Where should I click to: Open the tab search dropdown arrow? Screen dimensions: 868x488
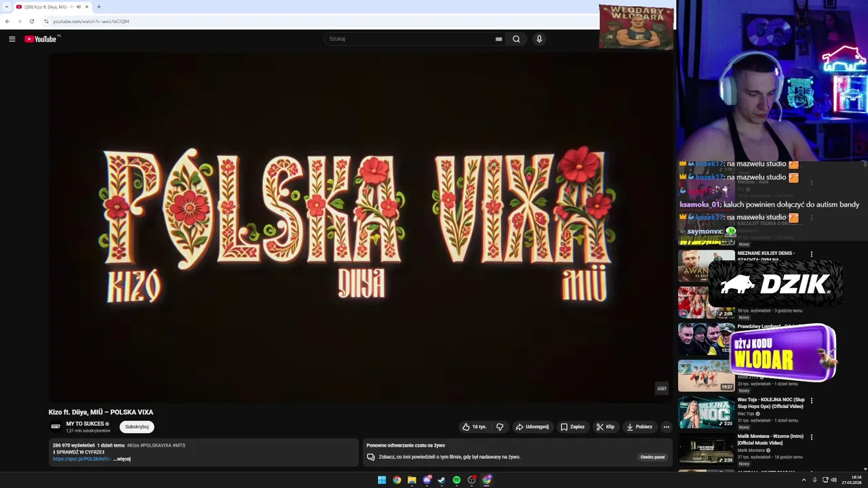click(6, 7)
